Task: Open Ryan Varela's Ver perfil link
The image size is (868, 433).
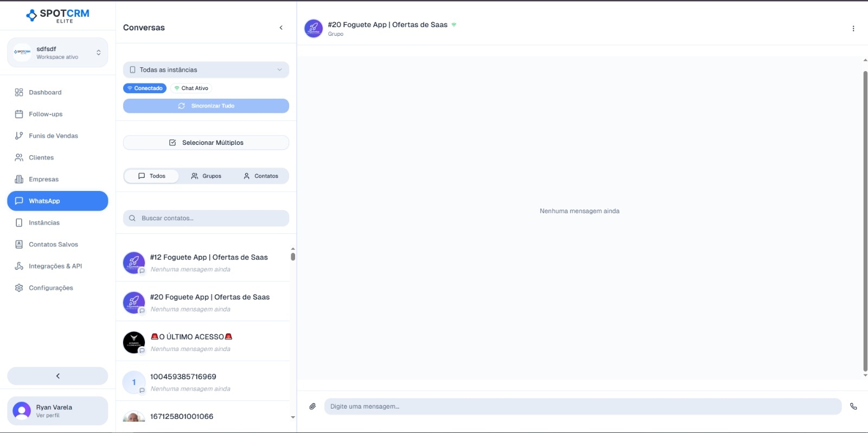Action: tap(48, 416)
